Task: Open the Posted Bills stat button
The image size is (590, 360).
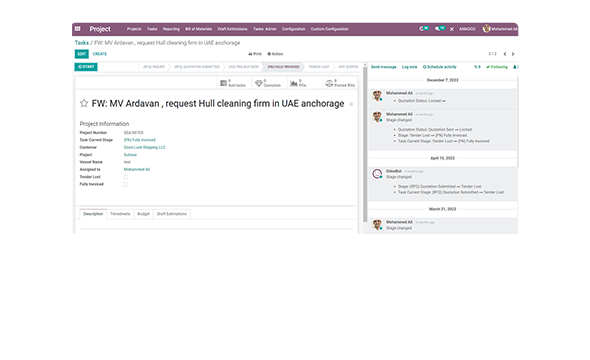Action: [x=340, y=83]
